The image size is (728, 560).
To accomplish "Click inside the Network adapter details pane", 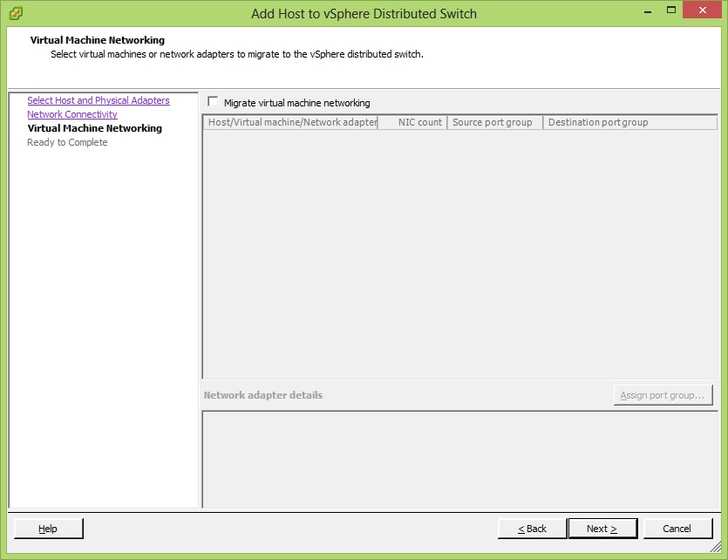I will [459, 458].
